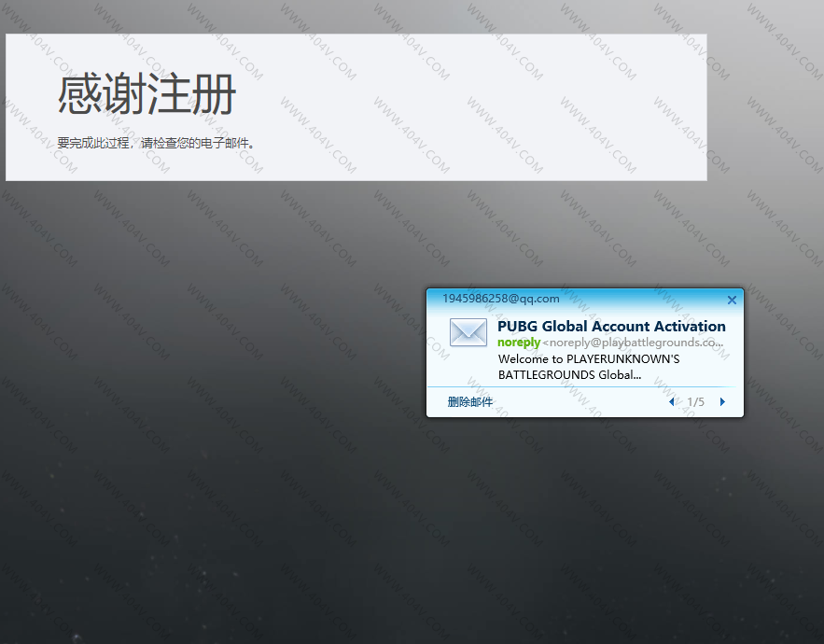Click the envelope icon in the mail notification

pos(468,332)
